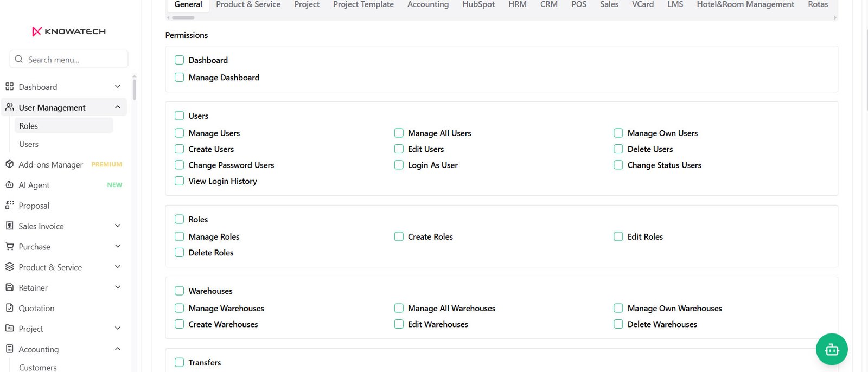This screenshot has height=372, width=868.
Task: Click the Quotation document icon
Action: (9, 308)
